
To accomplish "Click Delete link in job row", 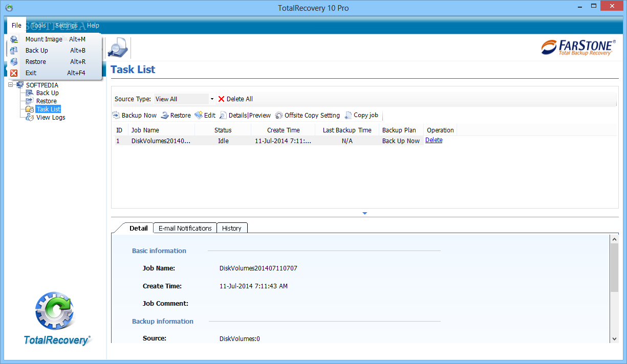I will pos(434,140).
